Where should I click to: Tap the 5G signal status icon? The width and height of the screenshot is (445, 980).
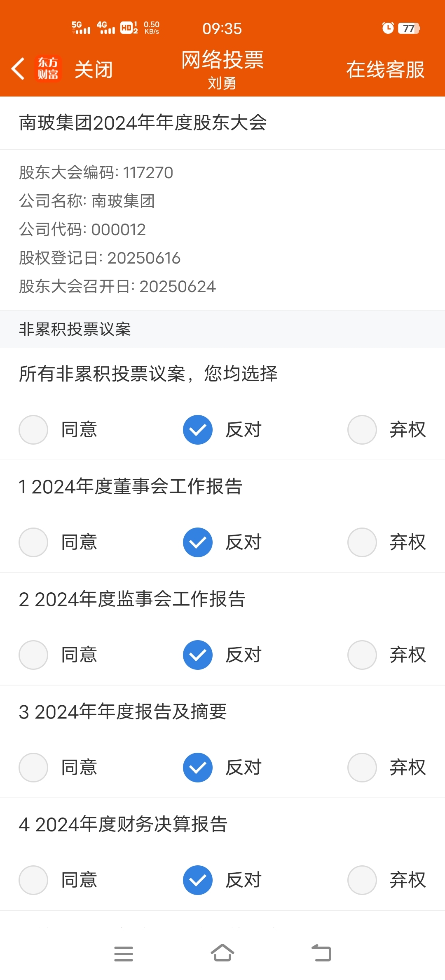81,28
